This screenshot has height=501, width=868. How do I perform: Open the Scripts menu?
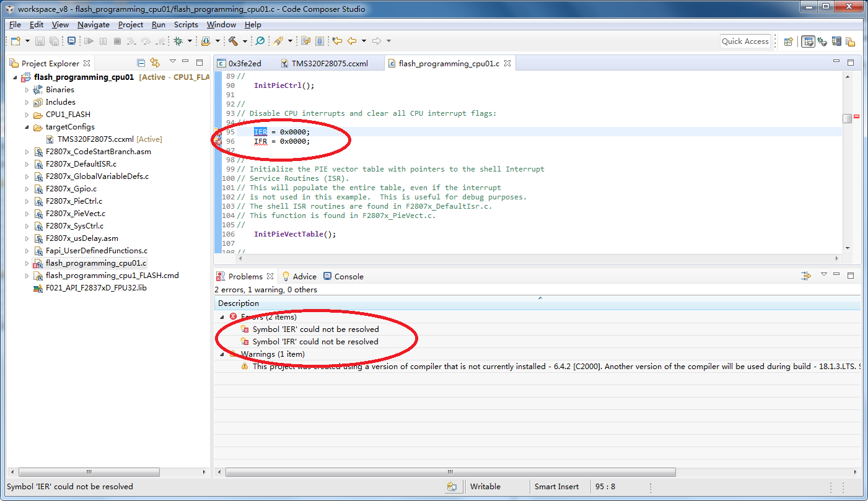(186, 25)
